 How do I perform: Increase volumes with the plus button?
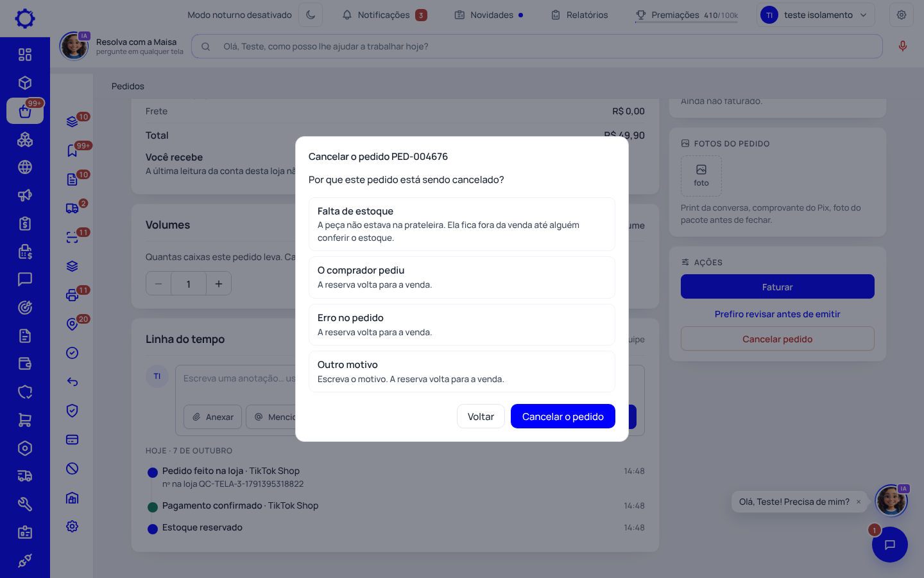click(x=219, y=284)
